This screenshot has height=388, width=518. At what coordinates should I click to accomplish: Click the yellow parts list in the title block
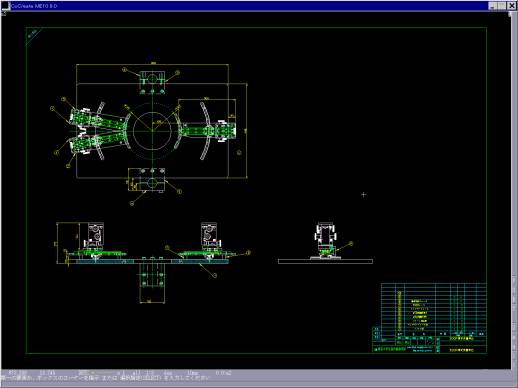tap(419, 314)
